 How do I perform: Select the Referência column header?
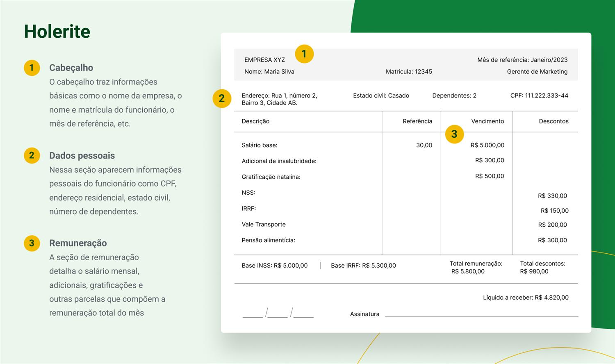(x=417, y=121)
